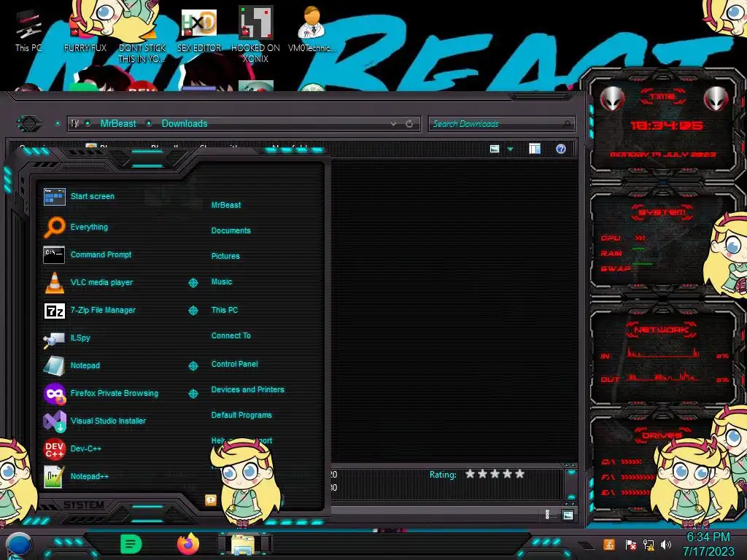The height and width of the screenshot is (560, 747).
Task: Click the Search Downloads field
Action: pyautogui.click(x=501, y=124)
